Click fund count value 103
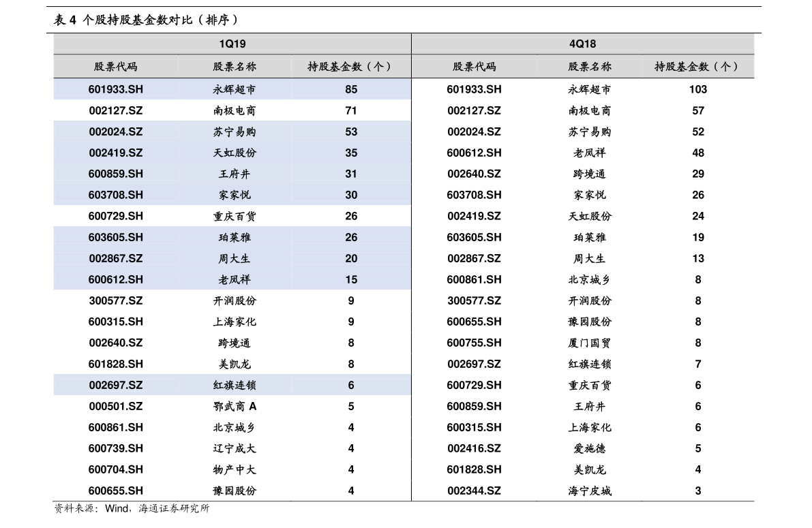Viewport: 812px width, 528px height. (698, 89)
